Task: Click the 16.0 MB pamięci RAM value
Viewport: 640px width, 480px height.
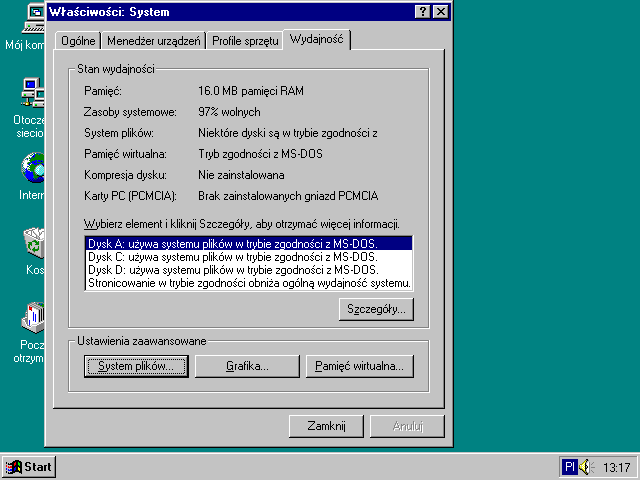Action: coord(251,91)
